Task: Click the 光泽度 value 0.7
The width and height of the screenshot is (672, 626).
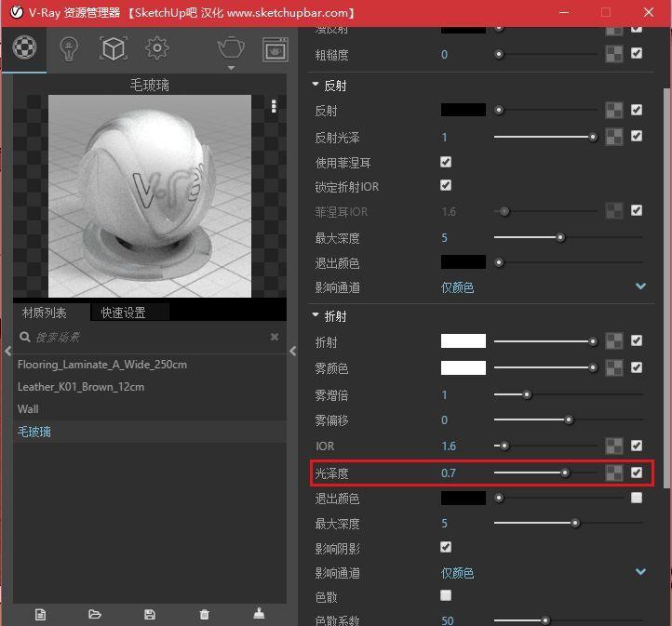Action: coord(449,473)
